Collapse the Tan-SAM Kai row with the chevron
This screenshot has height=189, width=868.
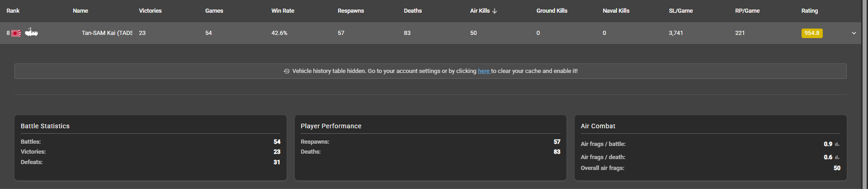click(854, 33)
